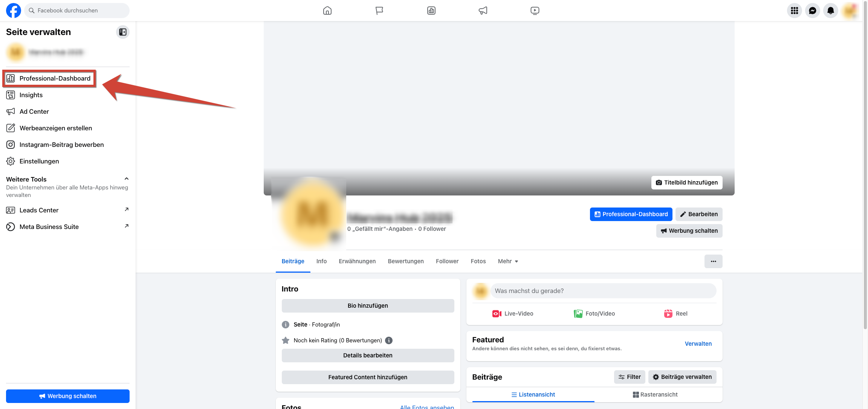Switch to Listenansicht view

533,395
